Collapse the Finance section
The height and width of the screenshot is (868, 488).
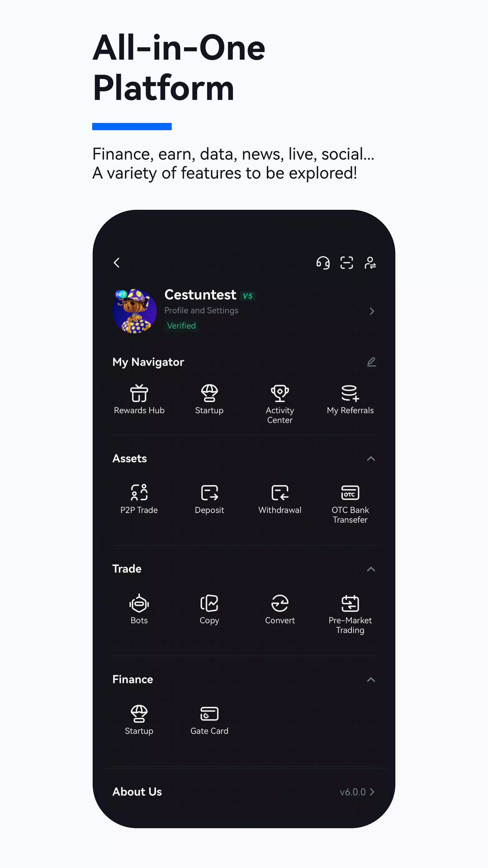(x=371, y=679)
